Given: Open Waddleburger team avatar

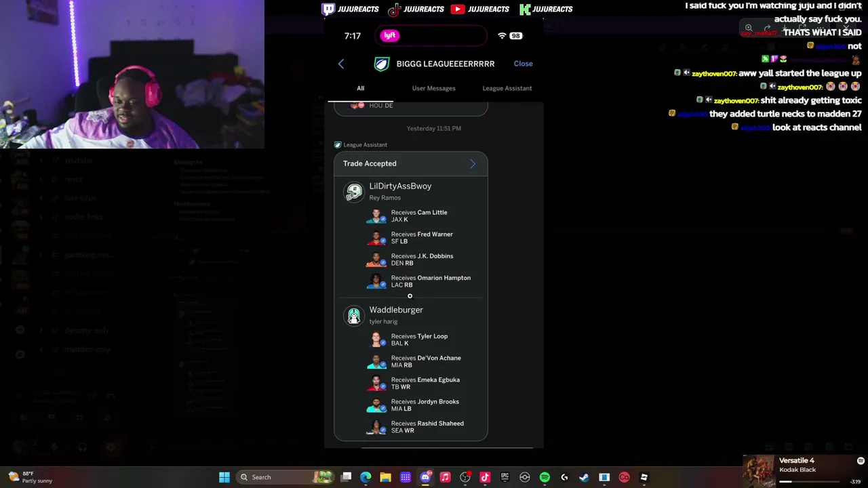Looking at the screenshot, I should [x=354, y=316].
